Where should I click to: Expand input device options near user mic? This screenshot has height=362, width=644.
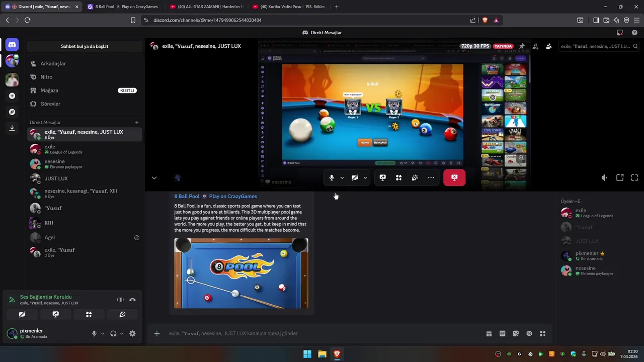click(103, 333)
